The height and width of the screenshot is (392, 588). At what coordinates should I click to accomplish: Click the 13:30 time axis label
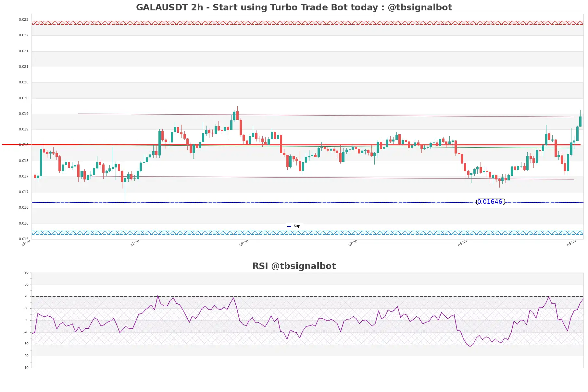[x=26, y=243]
